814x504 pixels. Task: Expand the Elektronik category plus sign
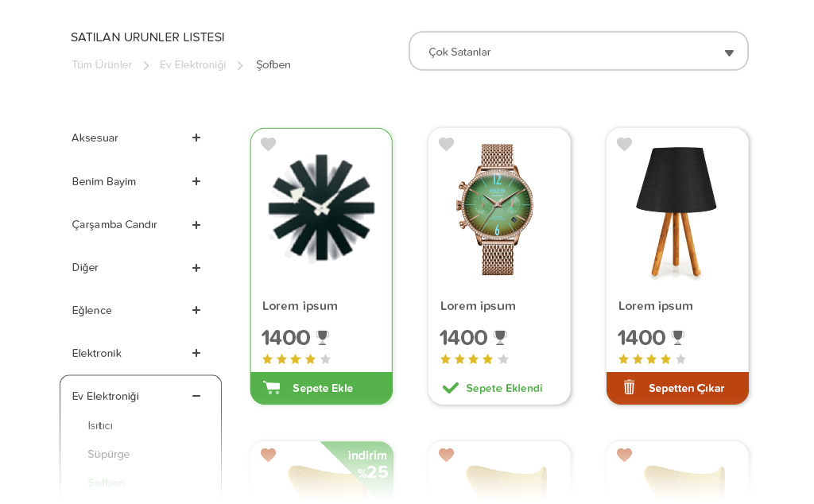click(x=196, y=353)
